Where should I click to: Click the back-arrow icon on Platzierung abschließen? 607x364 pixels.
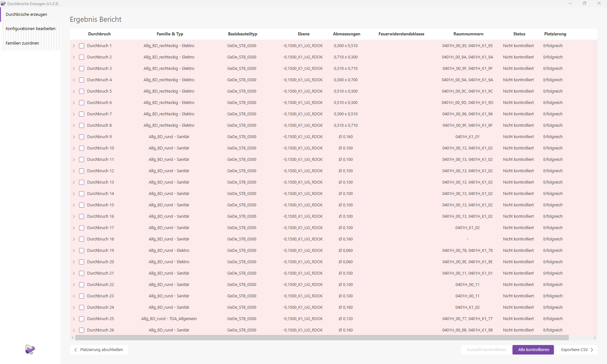click(x=76, y=350)
